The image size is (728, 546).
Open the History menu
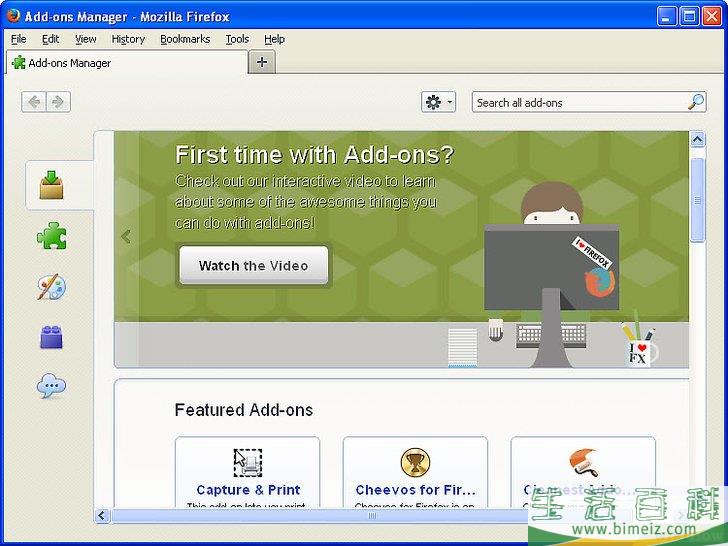point(128,39)
